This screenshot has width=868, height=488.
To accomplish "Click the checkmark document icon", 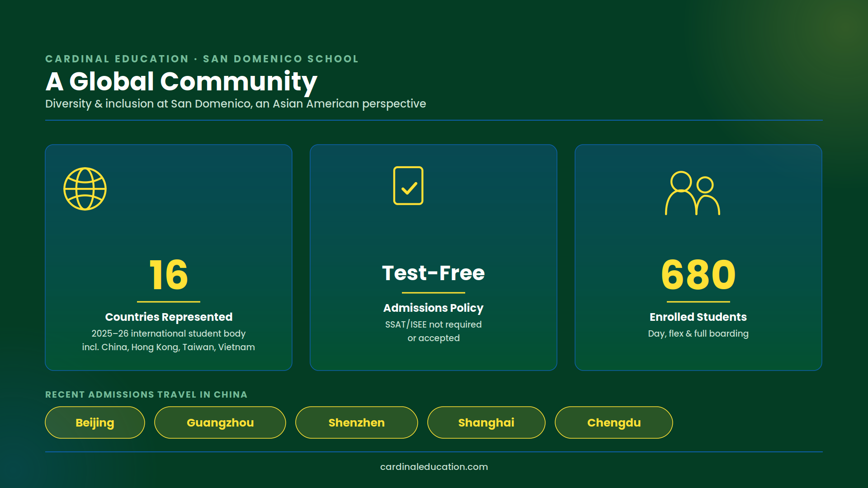I will [x=408, y=186].
